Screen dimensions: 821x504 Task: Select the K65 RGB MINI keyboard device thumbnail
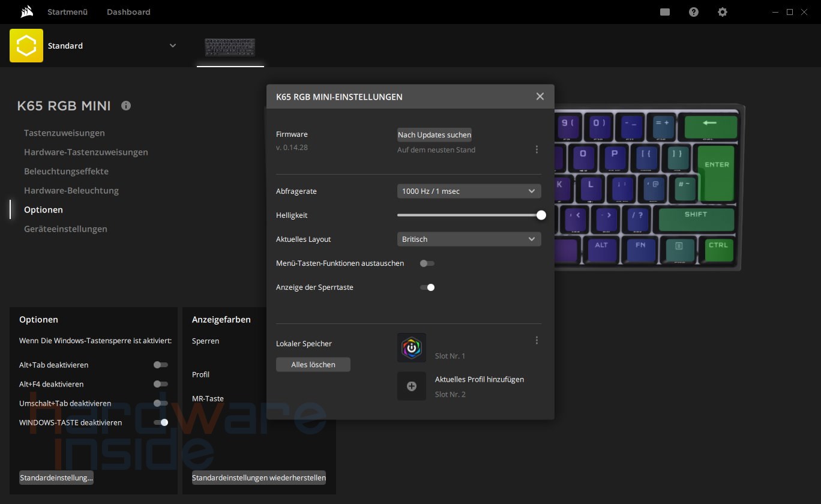tap(230, 48)
